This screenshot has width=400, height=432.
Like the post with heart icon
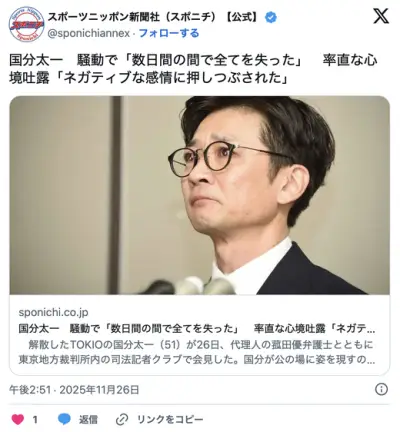click(x=18, y=419)
